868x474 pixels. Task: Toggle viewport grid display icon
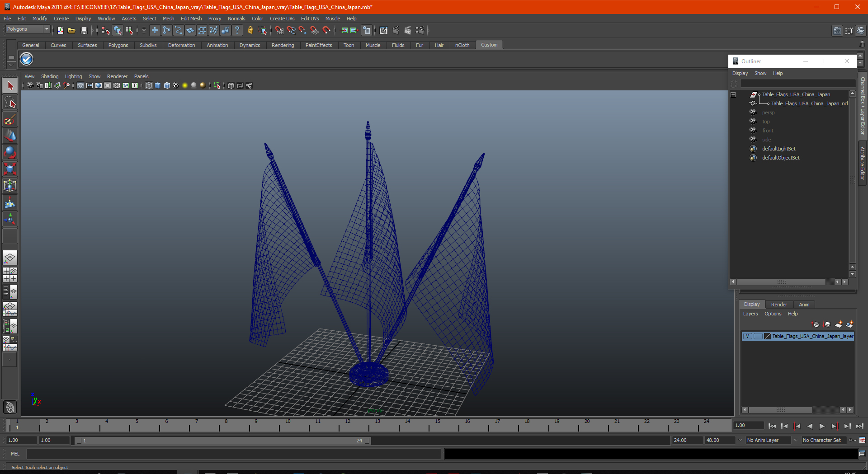[x=80, y=85]
